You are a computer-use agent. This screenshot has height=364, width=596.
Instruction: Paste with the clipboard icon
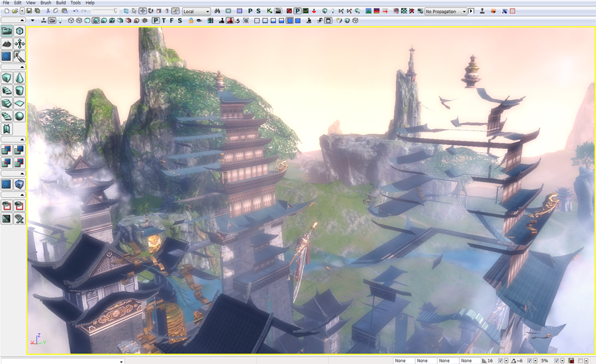(65, 11)
